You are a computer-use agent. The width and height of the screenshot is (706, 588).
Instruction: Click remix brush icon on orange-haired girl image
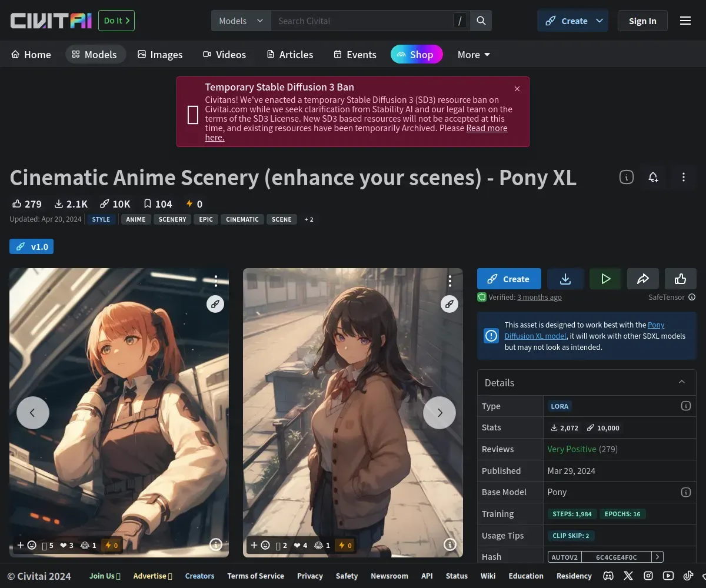pyautogui.click(x=215, y=304)
